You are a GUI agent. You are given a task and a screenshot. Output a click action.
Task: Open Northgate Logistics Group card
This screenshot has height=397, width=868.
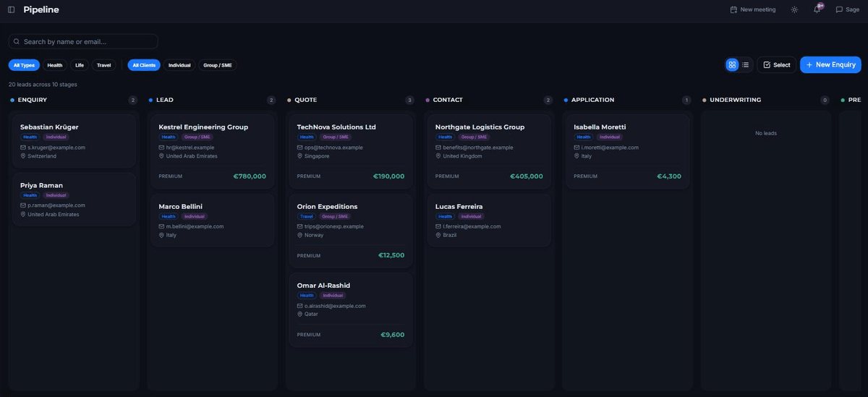[489, 151]
